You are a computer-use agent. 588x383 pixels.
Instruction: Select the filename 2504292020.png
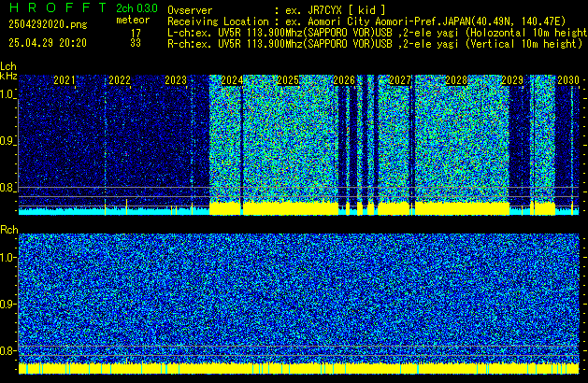click(x=48, y=24)
